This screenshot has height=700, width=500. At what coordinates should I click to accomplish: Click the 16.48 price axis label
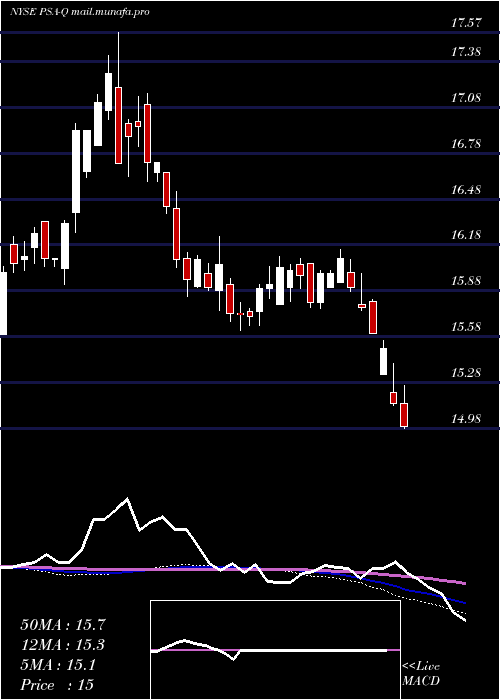tap(466, 190)
